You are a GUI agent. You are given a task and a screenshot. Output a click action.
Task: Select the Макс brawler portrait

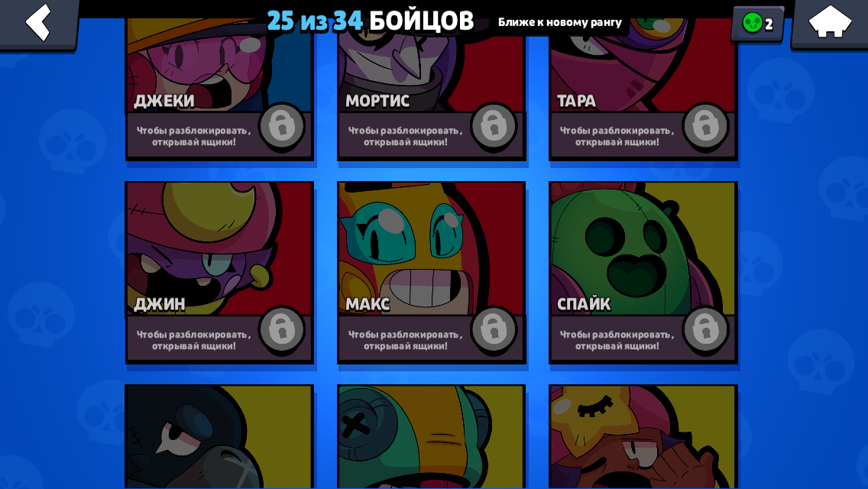[431, 249]
